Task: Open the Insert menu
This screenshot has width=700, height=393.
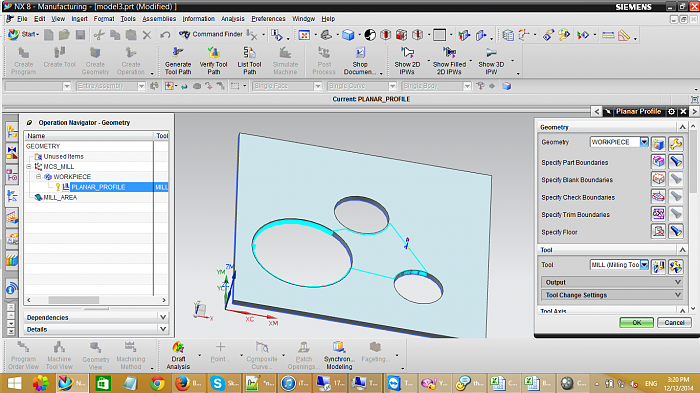Action: point(79,19)
